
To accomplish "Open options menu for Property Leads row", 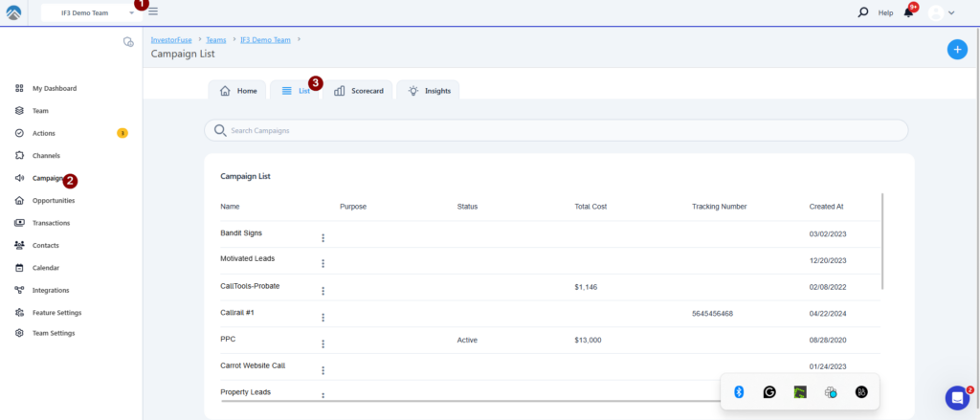I will tap(323, 395).
